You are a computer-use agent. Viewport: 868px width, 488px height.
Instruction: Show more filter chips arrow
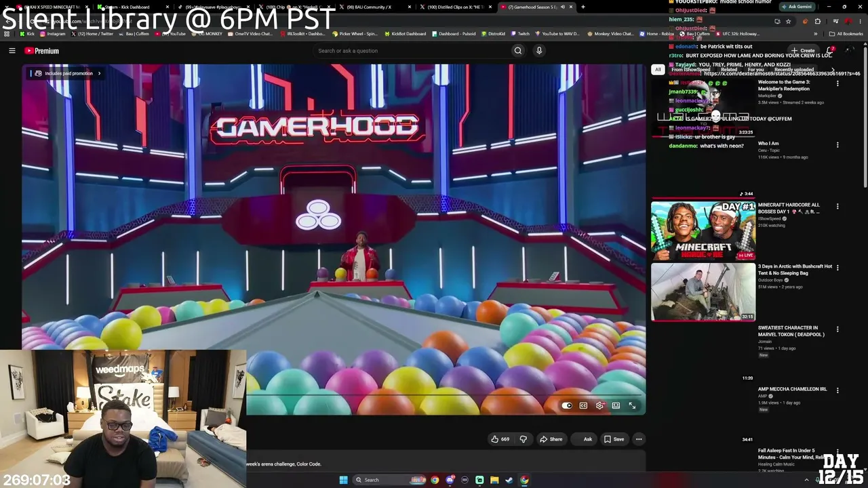pos(833,69)
